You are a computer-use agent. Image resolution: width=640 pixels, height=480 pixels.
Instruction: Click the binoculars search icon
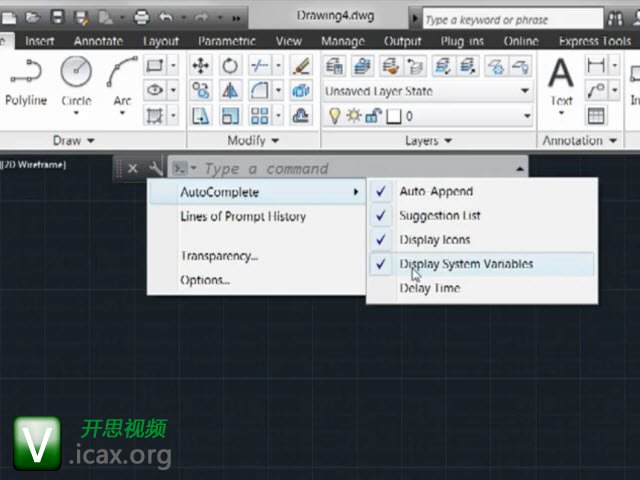point(616,18)
